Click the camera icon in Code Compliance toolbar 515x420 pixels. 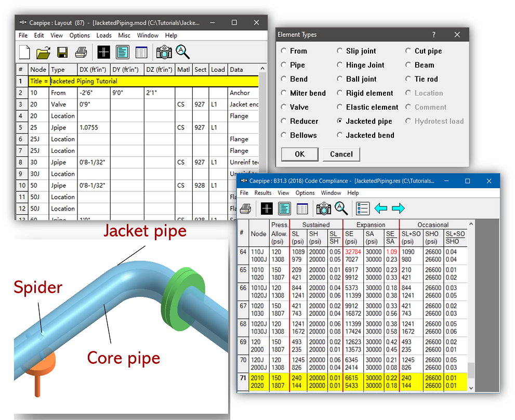click(323, 208)
